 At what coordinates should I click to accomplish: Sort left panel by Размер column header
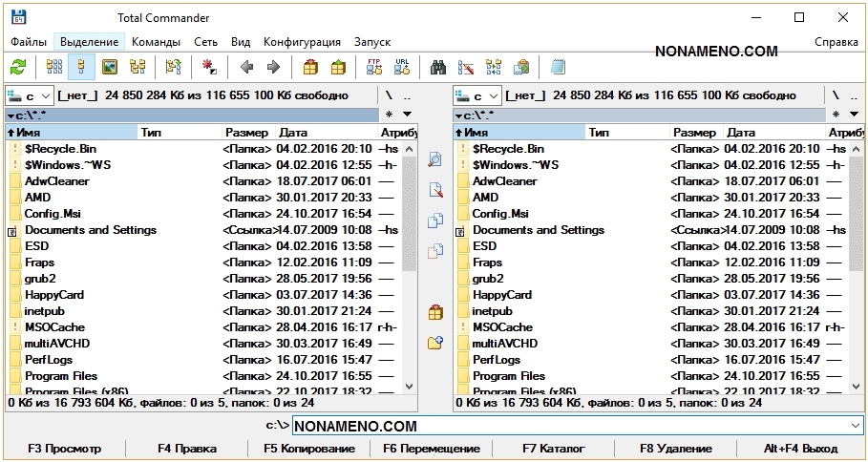pos(248,133)
